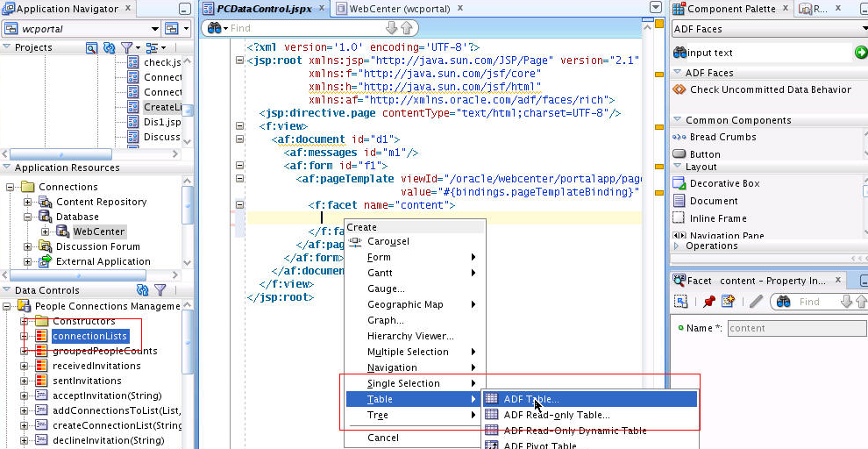Collapse the f:facet code fold marker
This screenshot has height=449, width=868.
[239, 205]
